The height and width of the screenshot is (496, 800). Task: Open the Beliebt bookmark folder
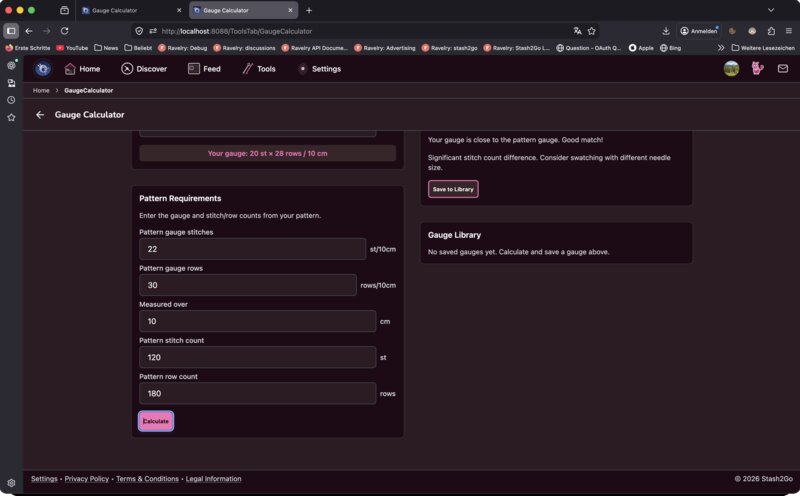click(x=138, y=48)
